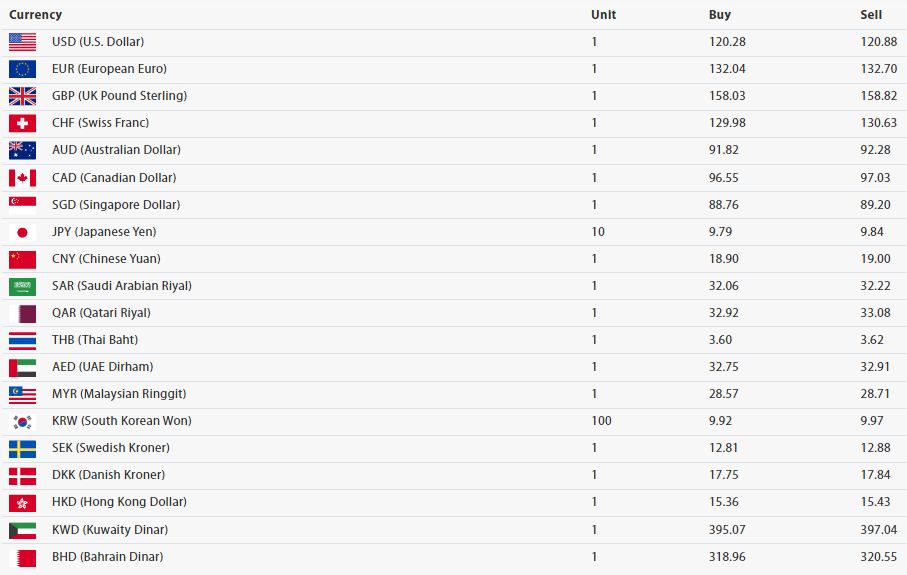The image size is (907, 575).
Task: Click the Swedish flag icon
Action: [x=23, y=449]
